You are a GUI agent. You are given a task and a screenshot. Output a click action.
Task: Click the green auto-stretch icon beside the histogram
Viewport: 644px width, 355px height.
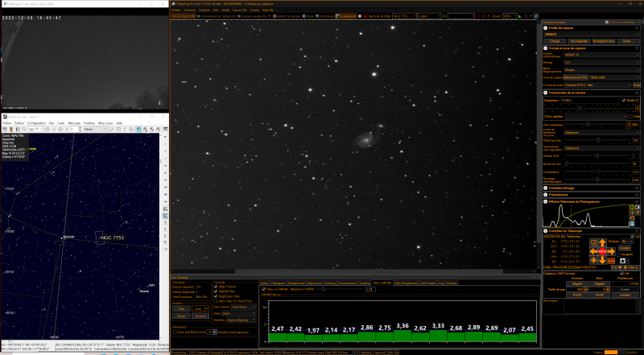point(632,207)
